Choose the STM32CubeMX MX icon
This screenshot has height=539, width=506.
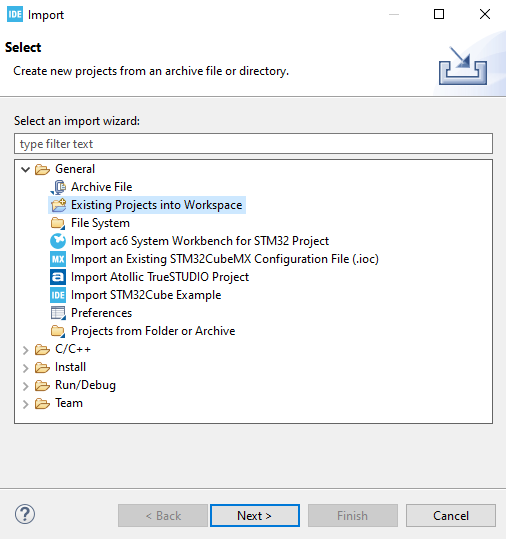58,259
